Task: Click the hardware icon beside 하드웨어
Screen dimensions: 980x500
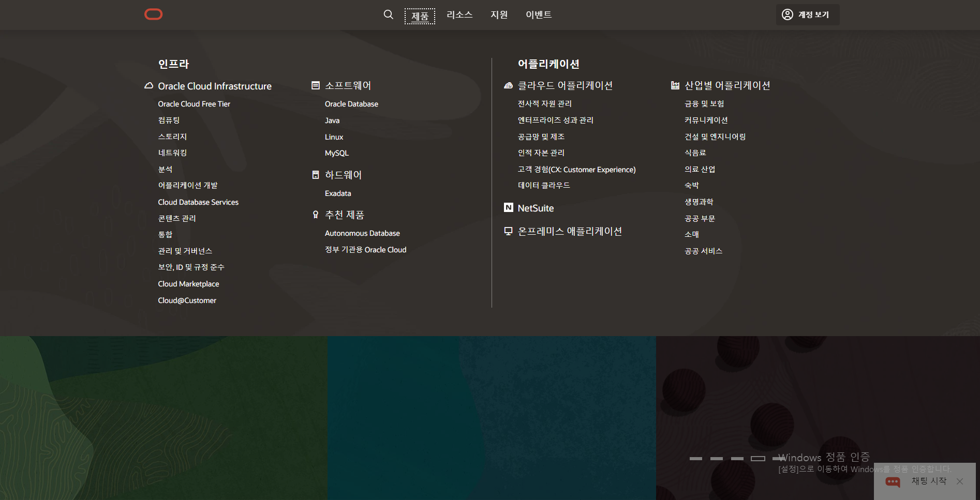Action: click(x=316, y=175)
